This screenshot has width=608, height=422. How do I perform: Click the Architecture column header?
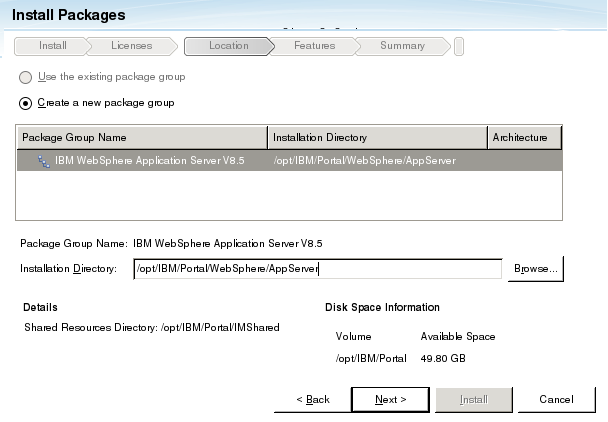click(524, 137)
